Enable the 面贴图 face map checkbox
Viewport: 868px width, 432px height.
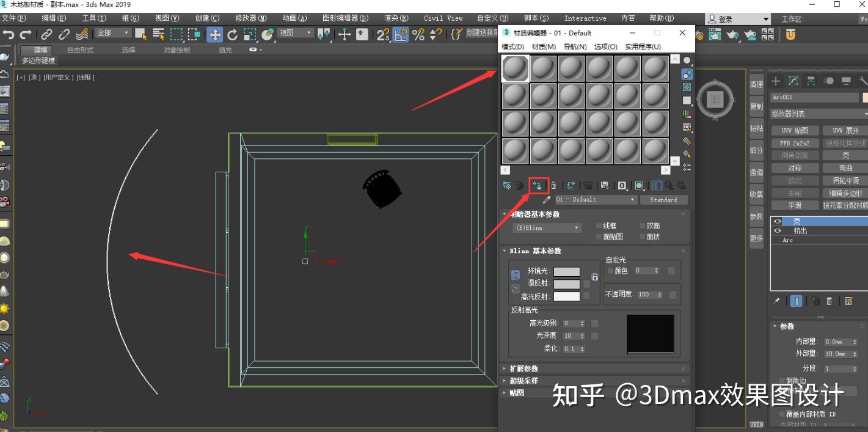tap(599, 236)
